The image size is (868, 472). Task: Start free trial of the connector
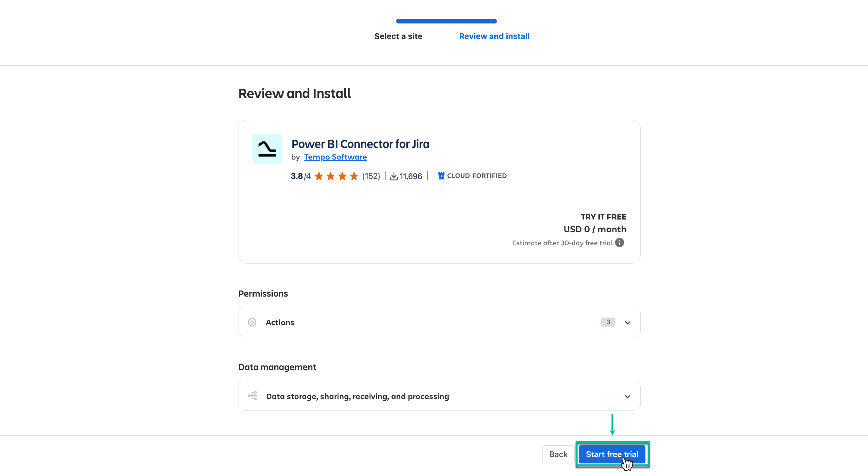point(612,454)
